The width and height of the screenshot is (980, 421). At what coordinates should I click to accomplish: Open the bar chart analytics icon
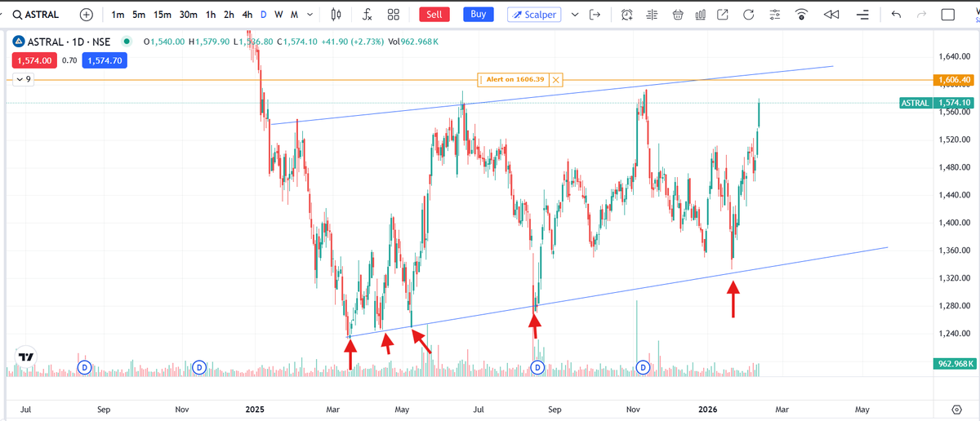pos(700,15)
